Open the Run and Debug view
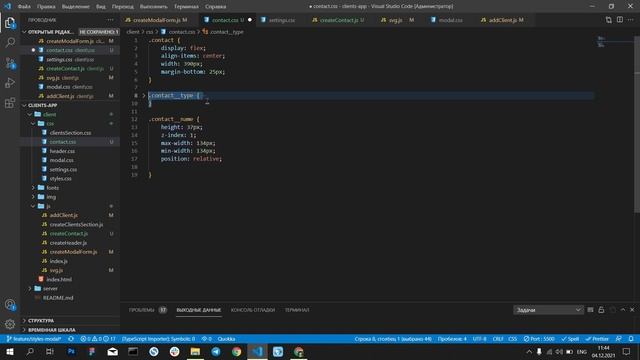This screenshot has width=640, height=360. click(10, 83)
